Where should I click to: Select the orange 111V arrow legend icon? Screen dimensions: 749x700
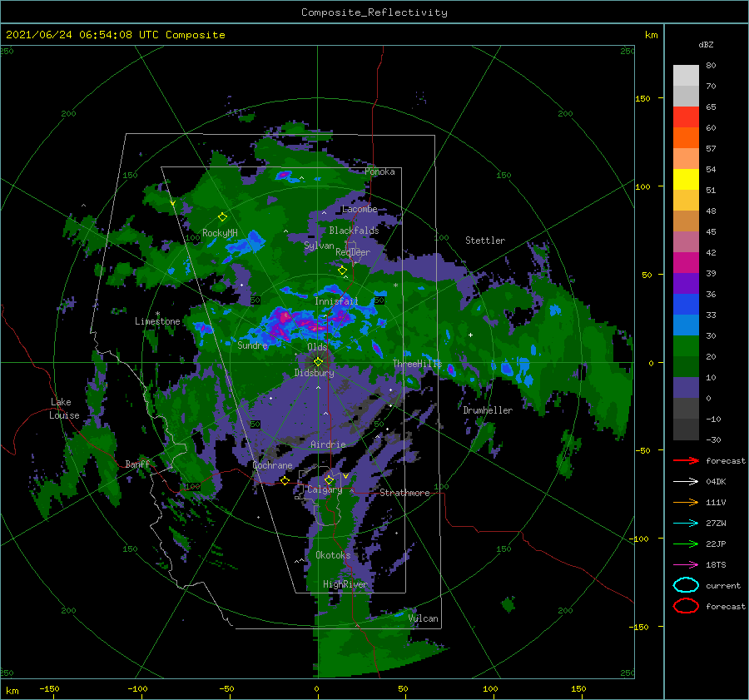[686, 502]
